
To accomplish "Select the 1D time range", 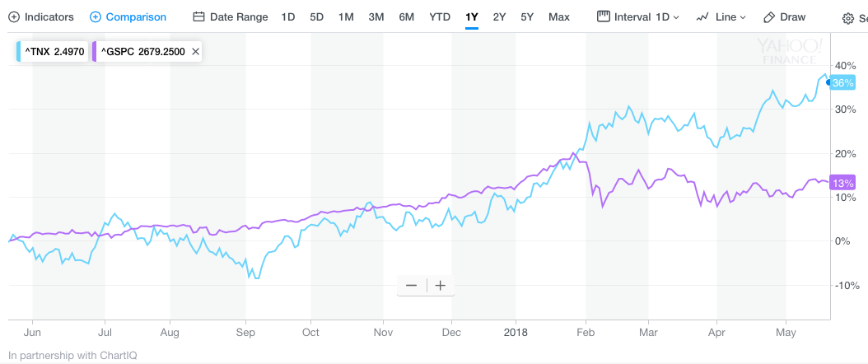I will click(287, 16).
